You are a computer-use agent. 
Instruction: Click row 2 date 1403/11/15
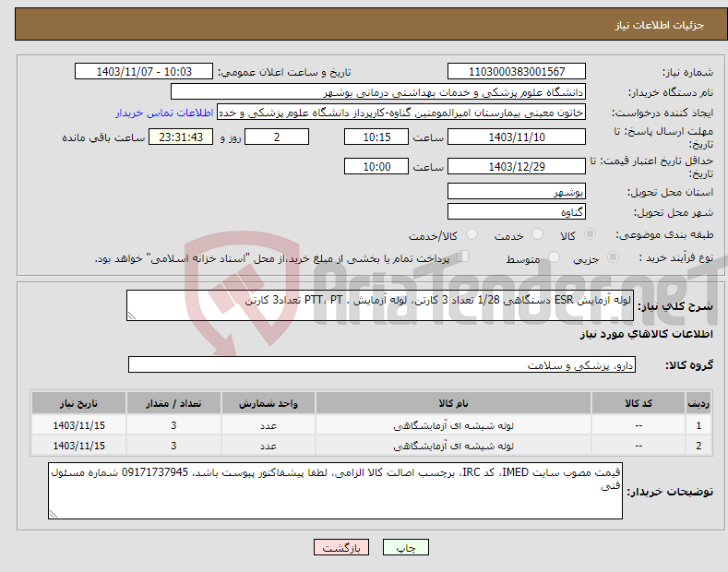click(x=79, y=446)
